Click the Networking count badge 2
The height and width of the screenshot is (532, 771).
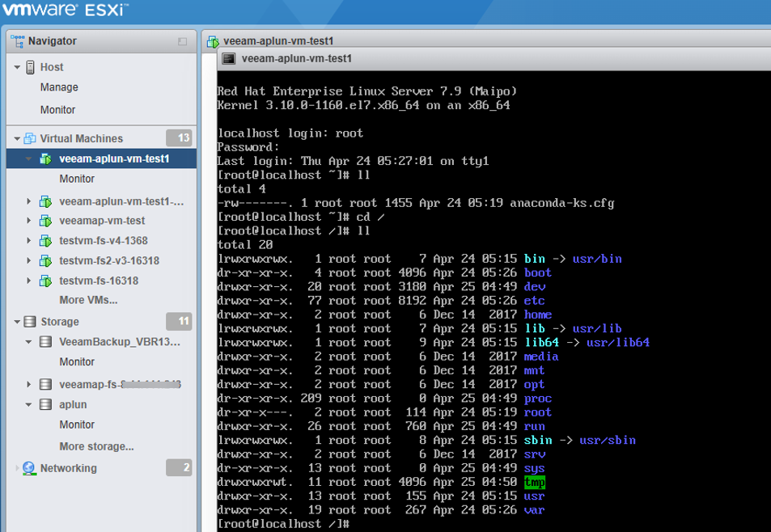179,467
